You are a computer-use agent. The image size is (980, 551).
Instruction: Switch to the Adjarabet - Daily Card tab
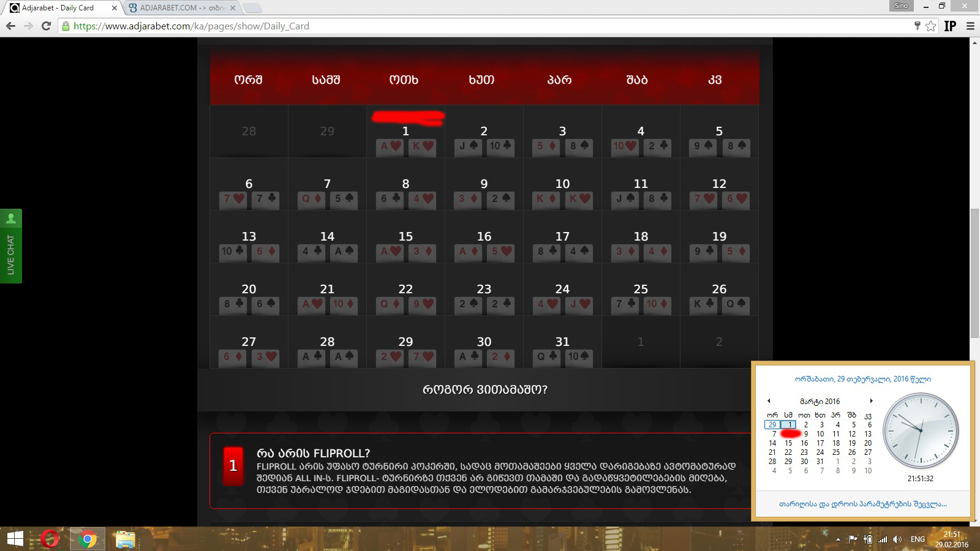[x=61, y=8]
